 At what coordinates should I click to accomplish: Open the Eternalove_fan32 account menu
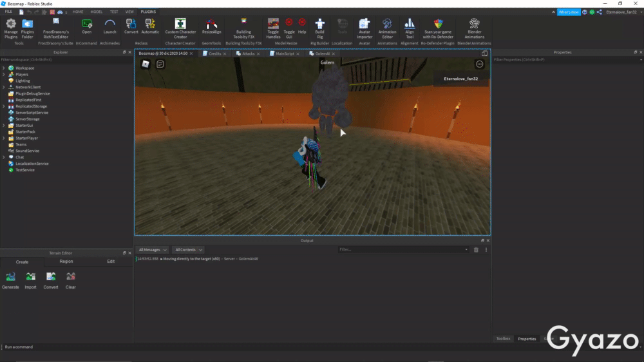623,12
